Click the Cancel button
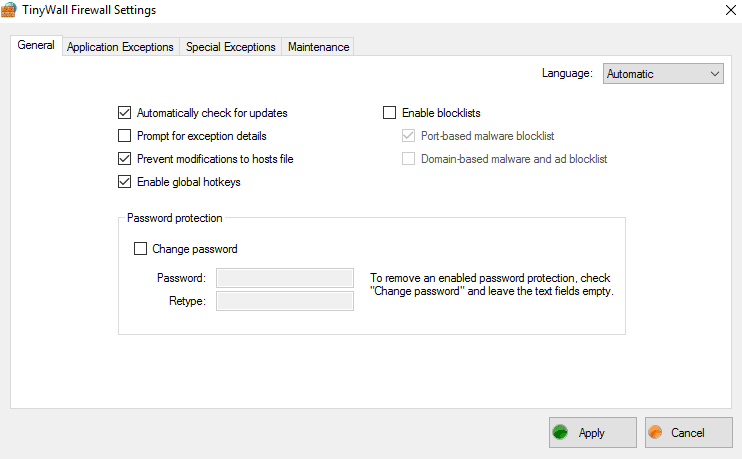The width and height of the screenshot is (742, 459). coord(689,433)
